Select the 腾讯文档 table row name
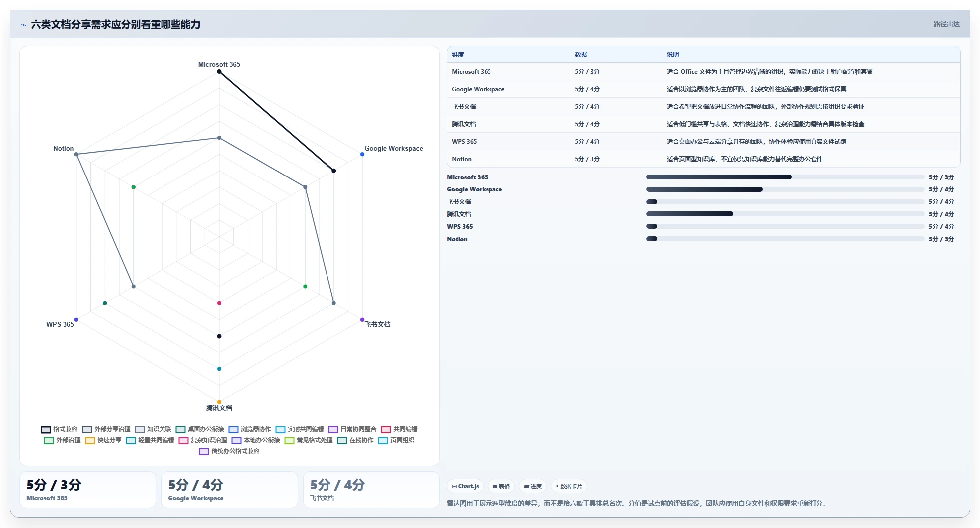 coord(464,124)
